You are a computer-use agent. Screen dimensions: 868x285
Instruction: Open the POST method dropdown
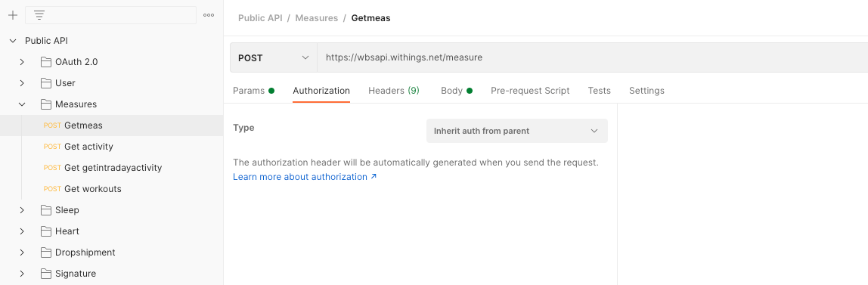pyautogui.click(x=274, y=57)
